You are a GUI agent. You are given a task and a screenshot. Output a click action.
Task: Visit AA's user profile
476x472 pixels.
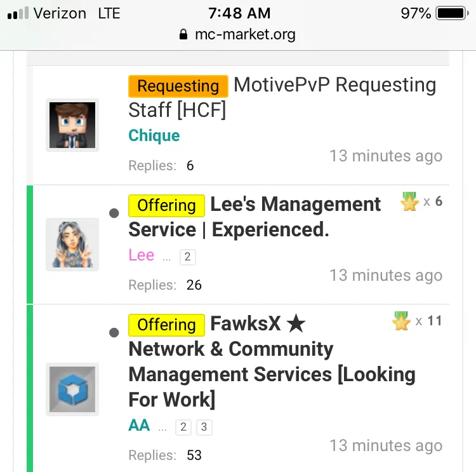tap(139, 426)
